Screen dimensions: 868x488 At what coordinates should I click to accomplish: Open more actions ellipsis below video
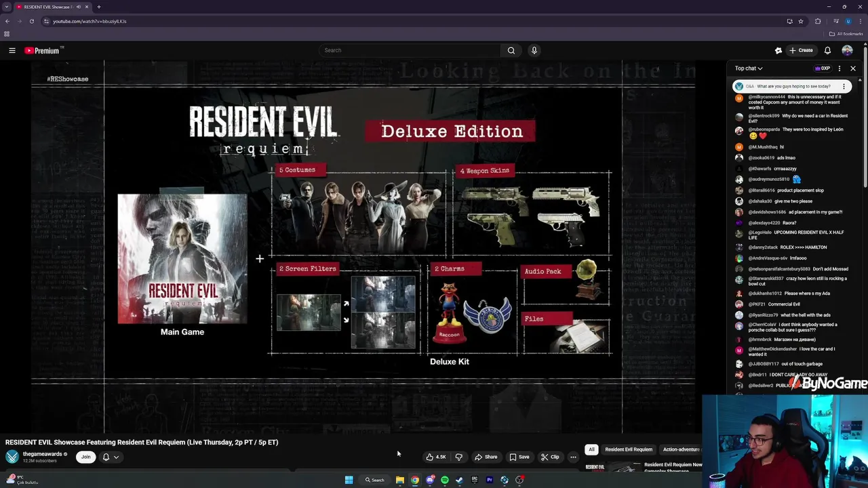[x=573, y=457]
